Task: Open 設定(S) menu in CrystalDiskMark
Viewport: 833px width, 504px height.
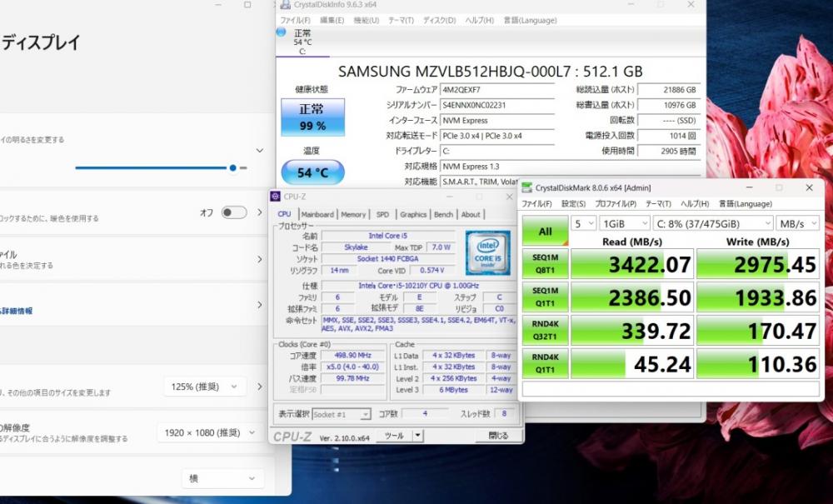Action: coord(574,204)
